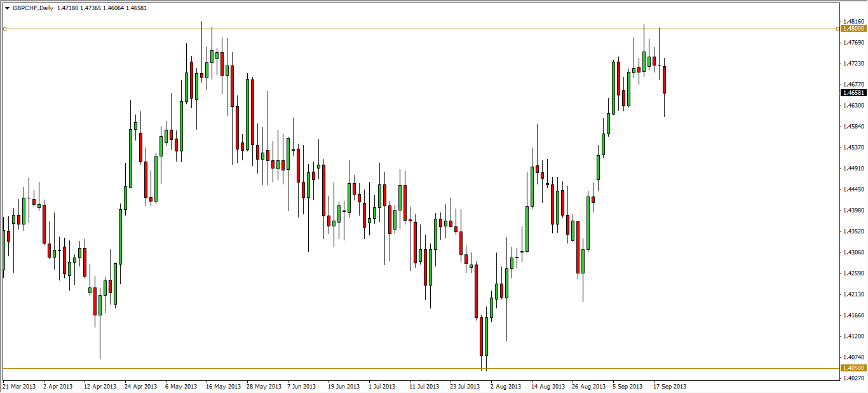
Task: Click the 6 May 2013 date label
Action: (x=181, y=386)
